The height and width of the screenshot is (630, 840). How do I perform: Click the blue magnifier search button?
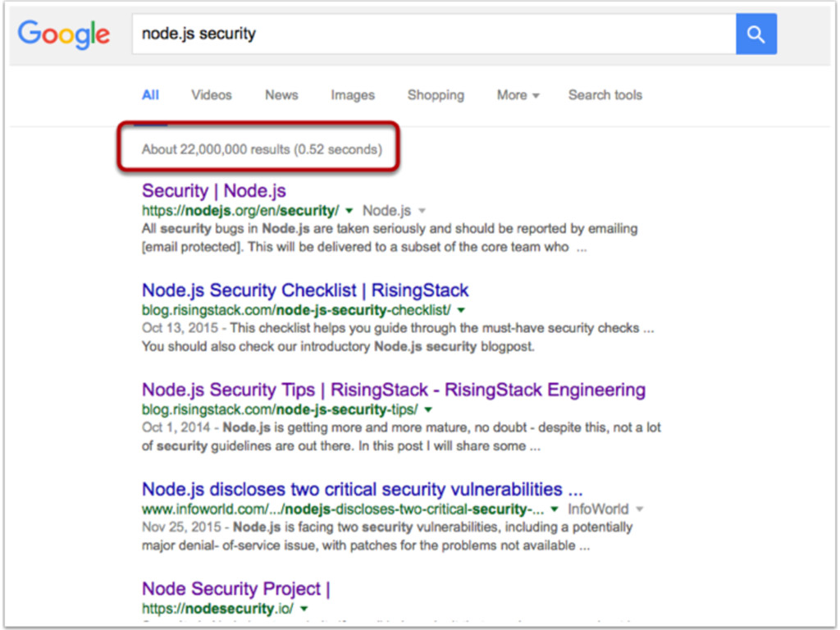tap(756, 34)
